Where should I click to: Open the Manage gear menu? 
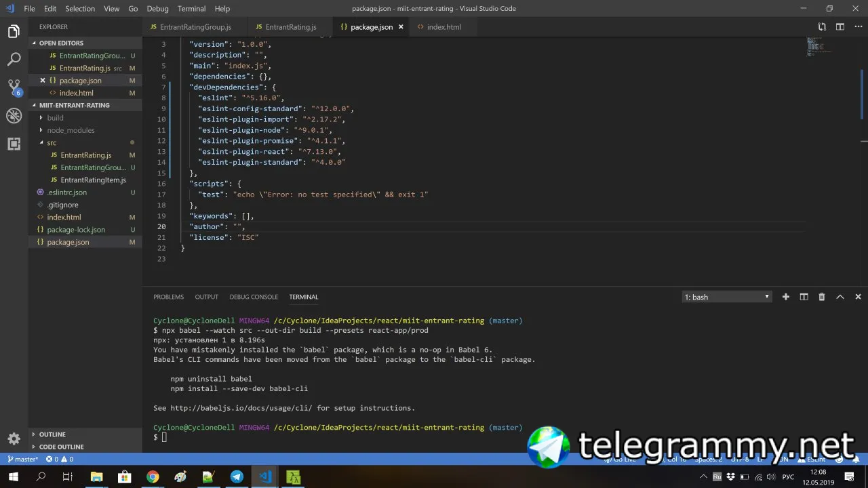click(x=14, y=439)
